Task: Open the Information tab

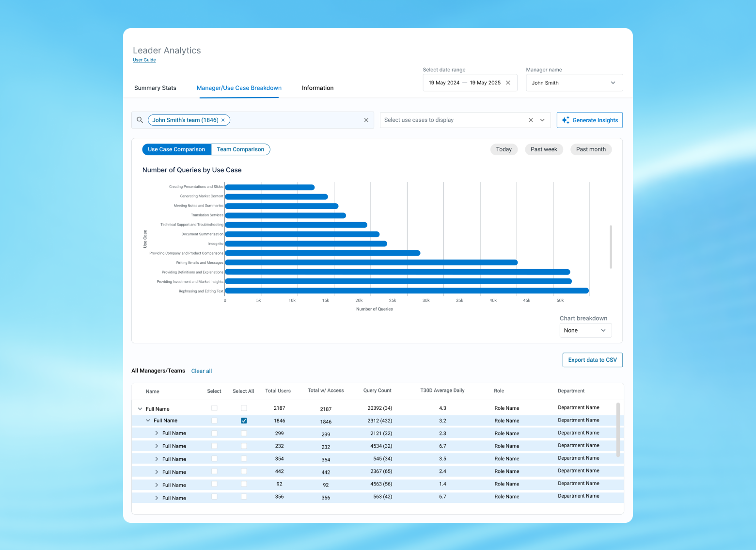Action: click(317, 88)
